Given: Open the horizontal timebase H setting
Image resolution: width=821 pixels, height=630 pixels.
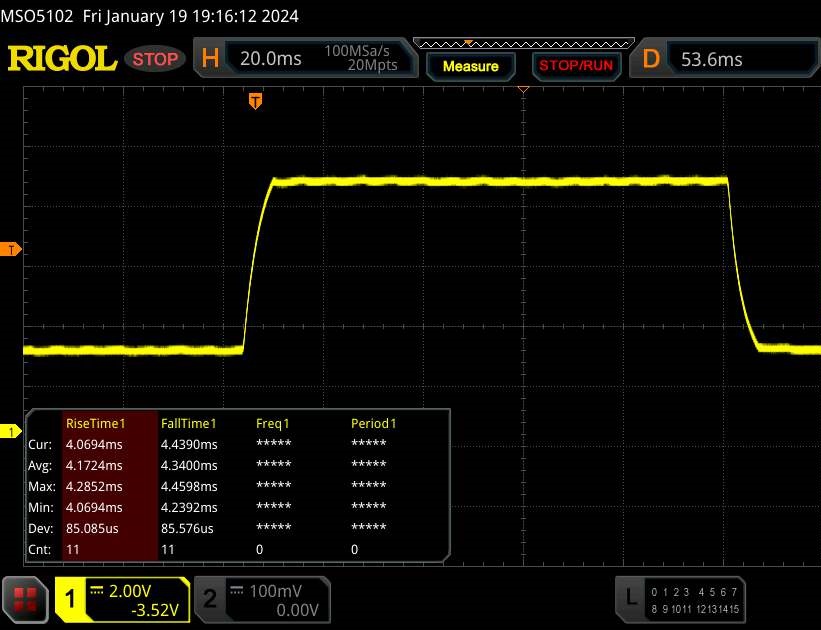Looking at the screenshot, I should (x=305, y=58).
